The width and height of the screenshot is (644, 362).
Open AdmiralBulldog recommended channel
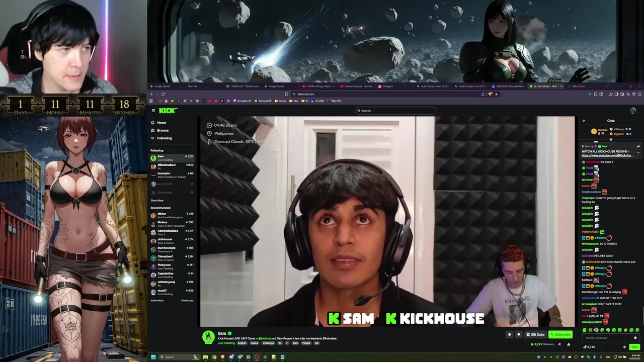coord(172,232)
